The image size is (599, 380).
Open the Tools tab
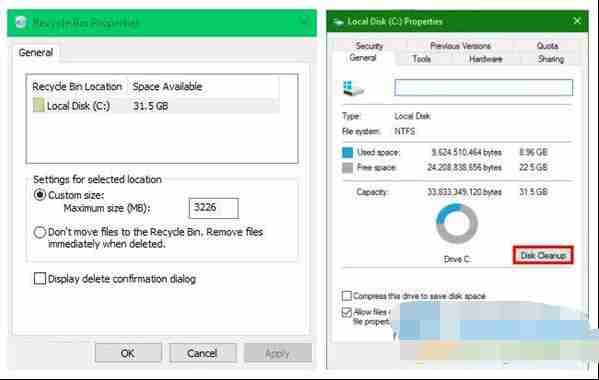click(x=421, y=59)
